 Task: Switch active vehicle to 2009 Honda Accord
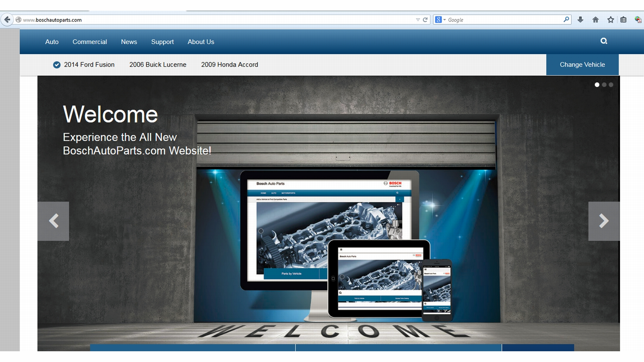click(x=230, y=65)
